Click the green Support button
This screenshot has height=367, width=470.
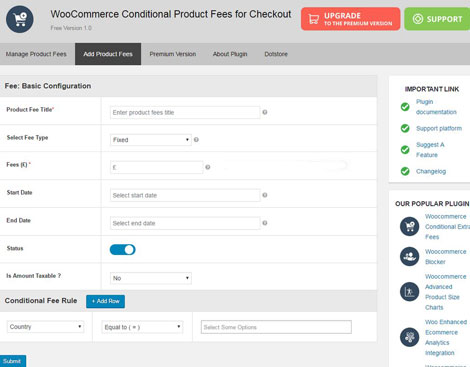tap(437, 19)
